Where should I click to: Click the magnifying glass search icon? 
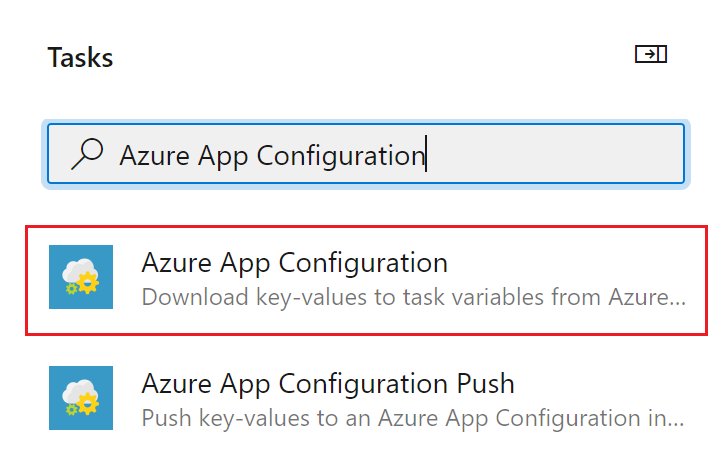pos(88,154)
